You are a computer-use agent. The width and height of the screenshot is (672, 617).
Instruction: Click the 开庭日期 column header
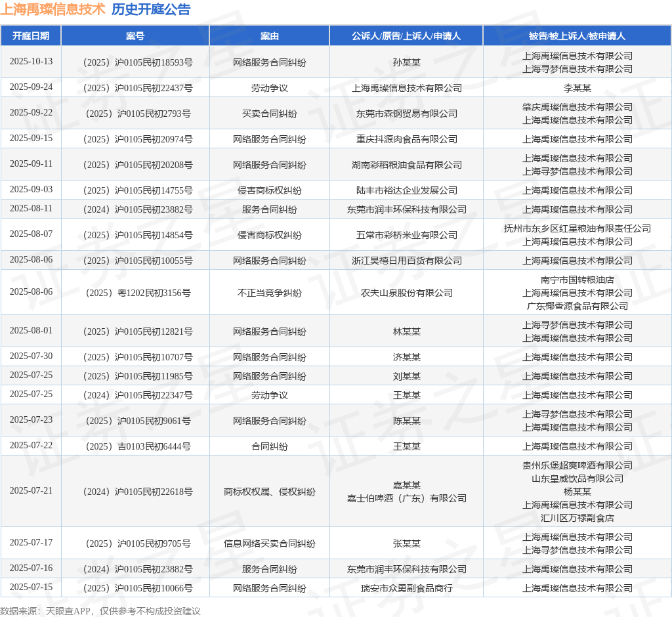(31, 36)
